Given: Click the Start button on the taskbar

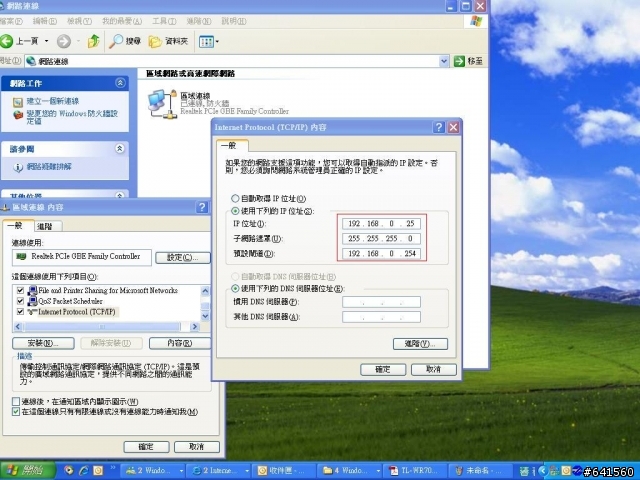Looking at the screenshot, I should (x=27, y=471).
